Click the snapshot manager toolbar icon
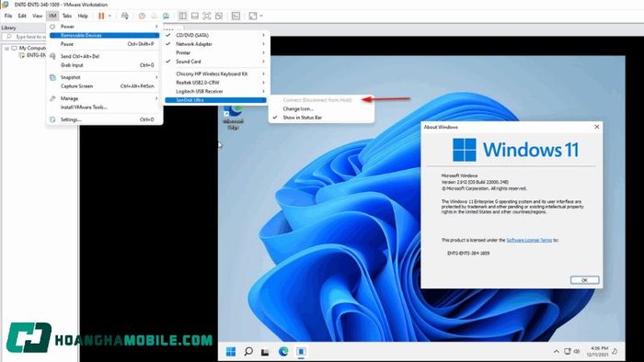Viewport: 644px width, 362px height. tap(166, 16)
